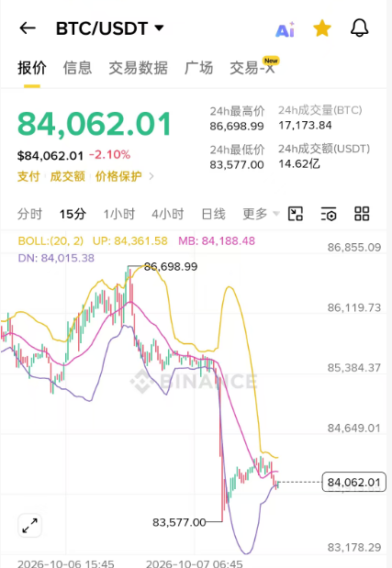Viewport: 392px width, 568px height.
Task: Click the current price tag on chart axis
Action: [x=354, y=482]
